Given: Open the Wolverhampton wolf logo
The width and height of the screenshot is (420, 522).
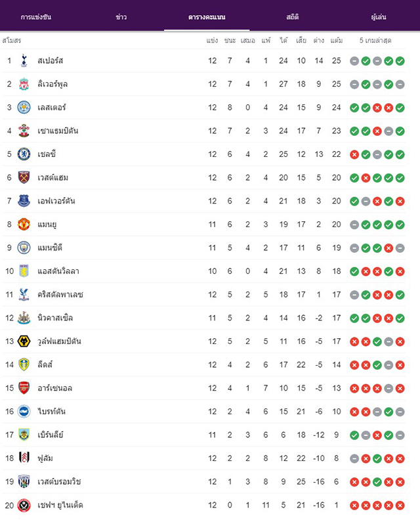Looking at the screenshot, I should (24, 341).
